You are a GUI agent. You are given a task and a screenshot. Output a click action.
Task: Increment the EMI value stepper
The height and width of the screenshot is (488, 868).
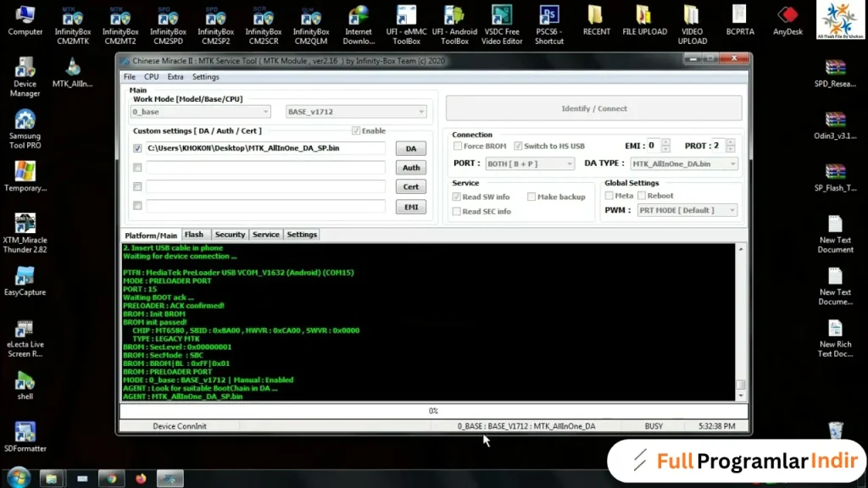(665, 142)
